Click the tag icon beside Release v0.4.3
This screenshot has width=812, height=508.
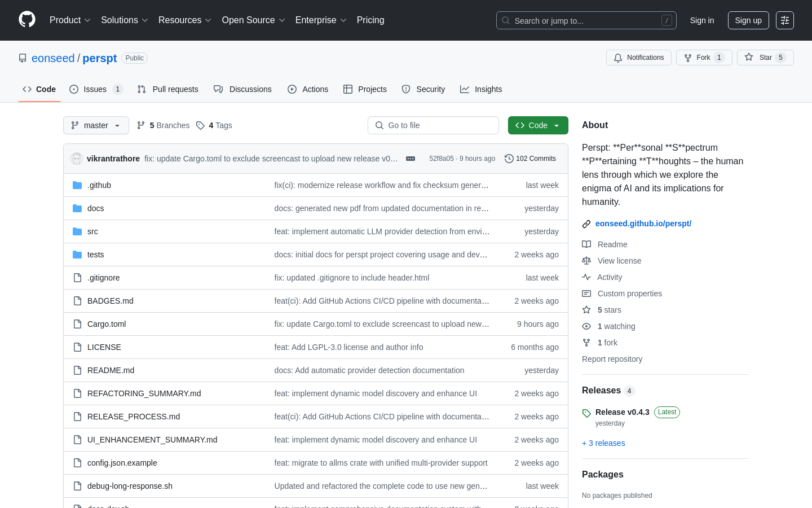(x=586, y=413)
